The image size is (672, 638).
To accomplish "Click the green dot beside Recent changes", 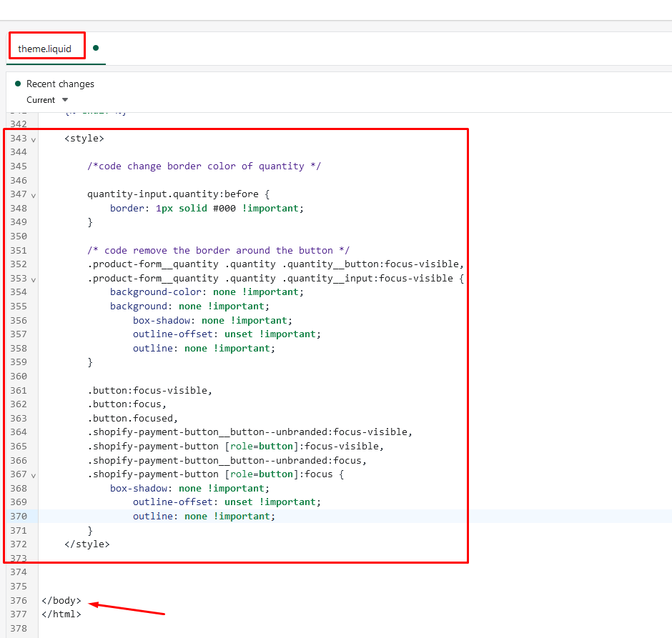I will (x=18, y=84).
